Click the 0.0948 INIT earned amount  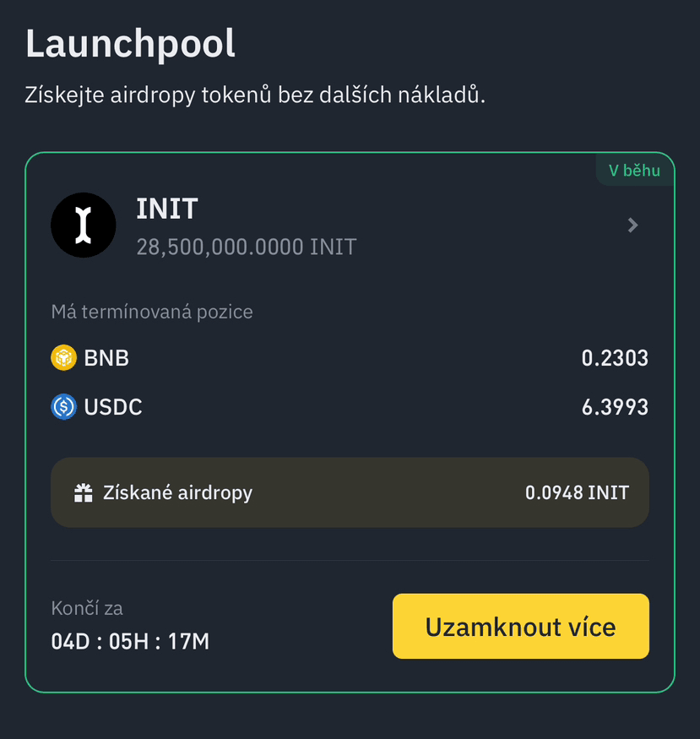point(577,493)
